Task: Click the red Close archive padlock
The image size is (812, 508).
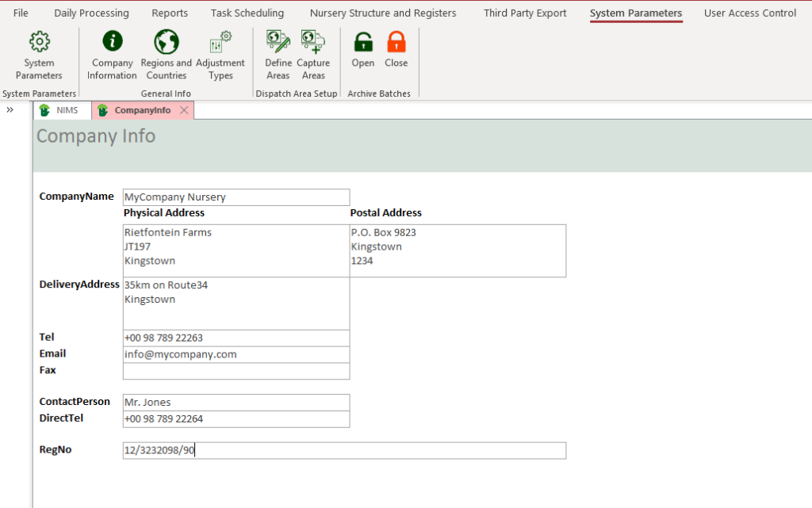Action: tap(396, 43)
